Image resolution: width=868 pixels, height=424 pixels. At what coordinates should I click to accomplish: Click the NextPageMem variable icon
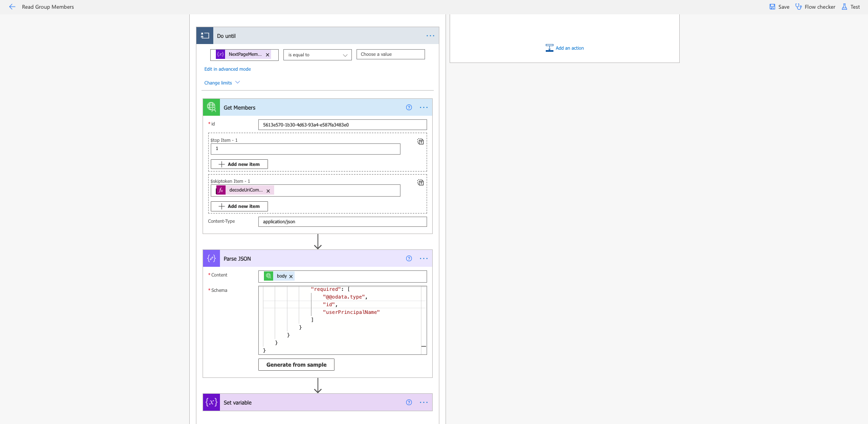[220, 54]
